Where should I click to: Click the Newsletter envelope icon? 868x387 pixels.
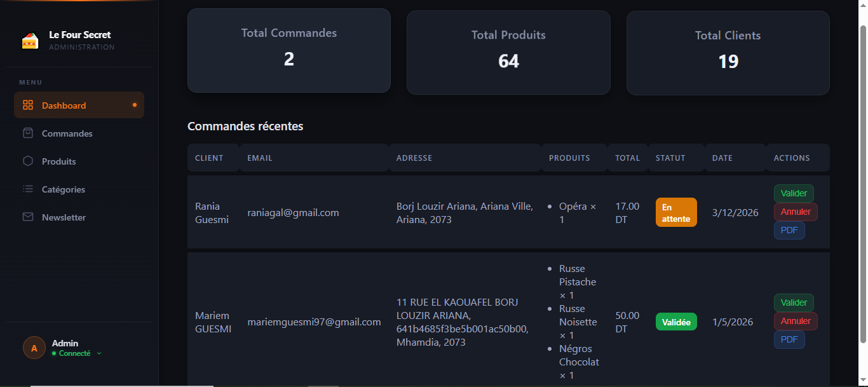point(28,217)
